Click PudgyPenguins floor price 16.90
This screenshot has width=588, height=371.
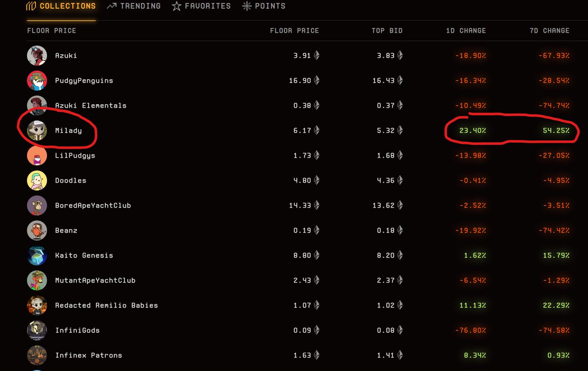(x=300, y=81)
